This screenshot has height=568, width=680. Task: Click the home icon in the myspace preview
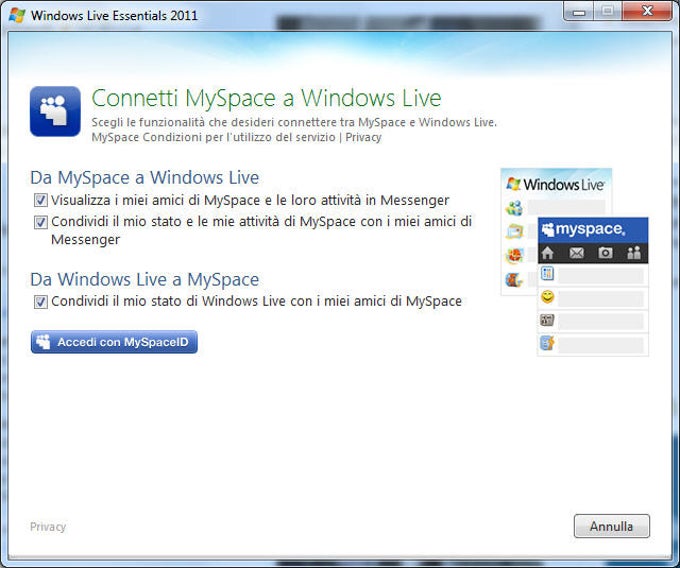(x=548, y=253)
